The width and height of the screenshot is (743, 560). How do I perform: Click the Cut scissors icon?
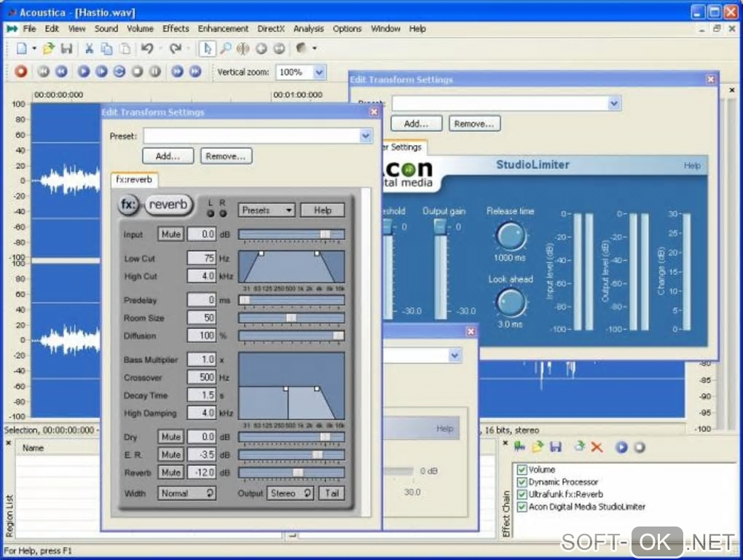click(89, 48)
